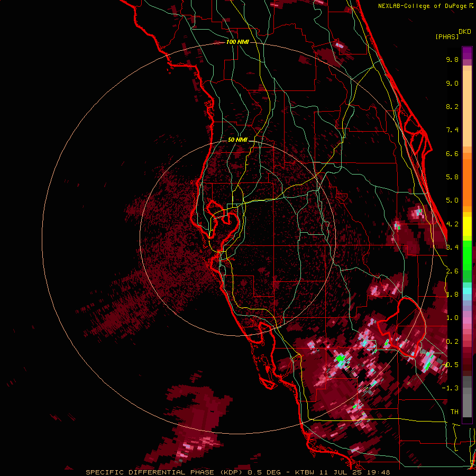Select the 1.0 value on the legend

452,318
